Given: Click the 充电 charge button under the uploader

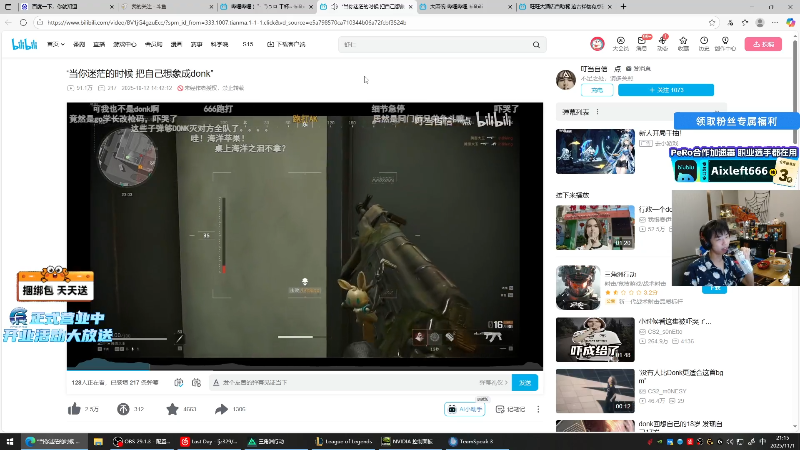Looking at the screenshot, I should pyautogui.click(x=597, y=90).
